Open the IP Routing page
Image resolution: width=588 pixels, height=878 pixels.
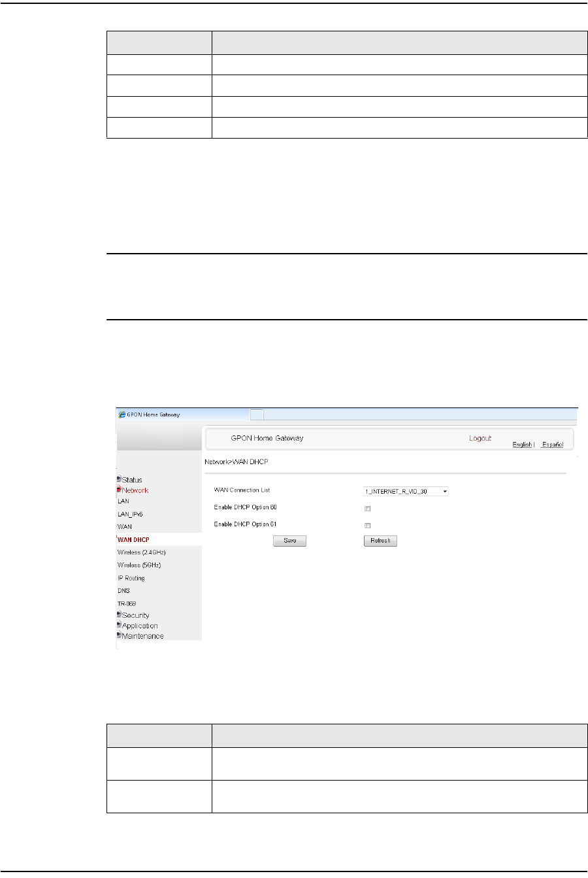(x=131, y=578)
